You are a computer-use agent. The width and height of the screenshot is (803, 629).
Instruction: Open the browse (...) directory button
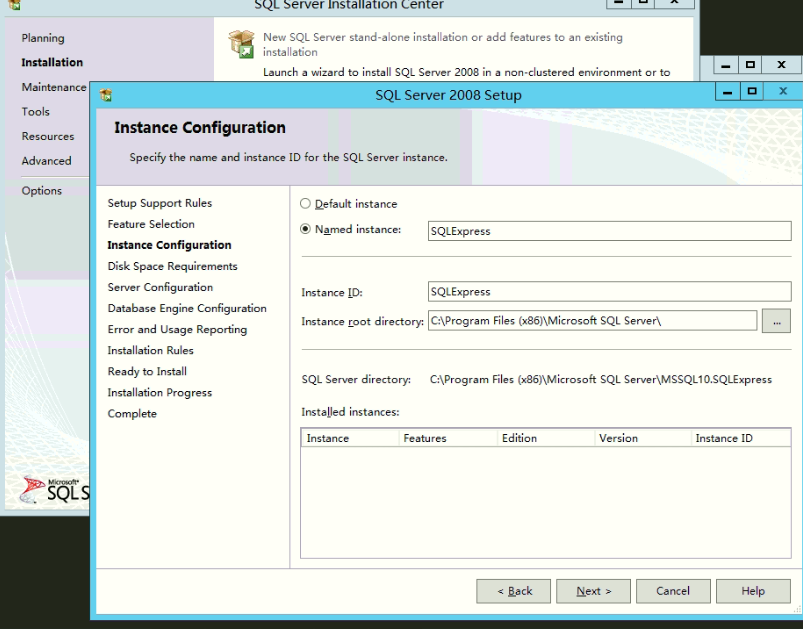pos(776,321)
